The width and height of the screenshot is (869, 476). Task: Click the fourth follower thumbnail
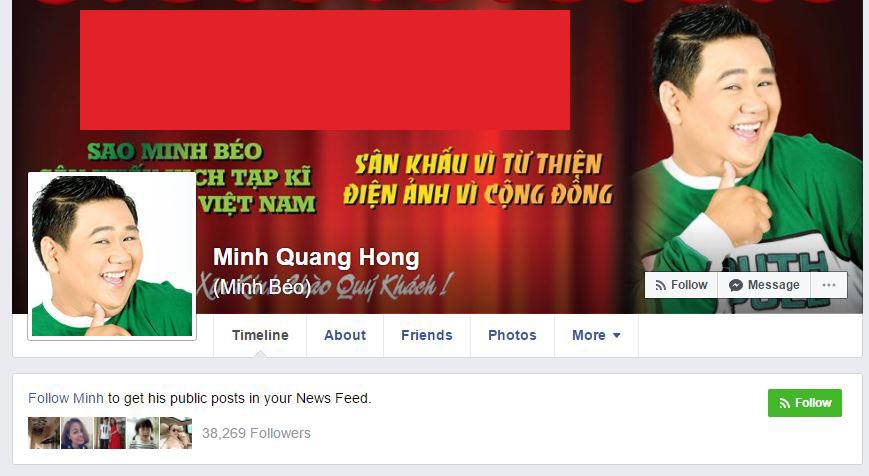click(x=143, y=433)
